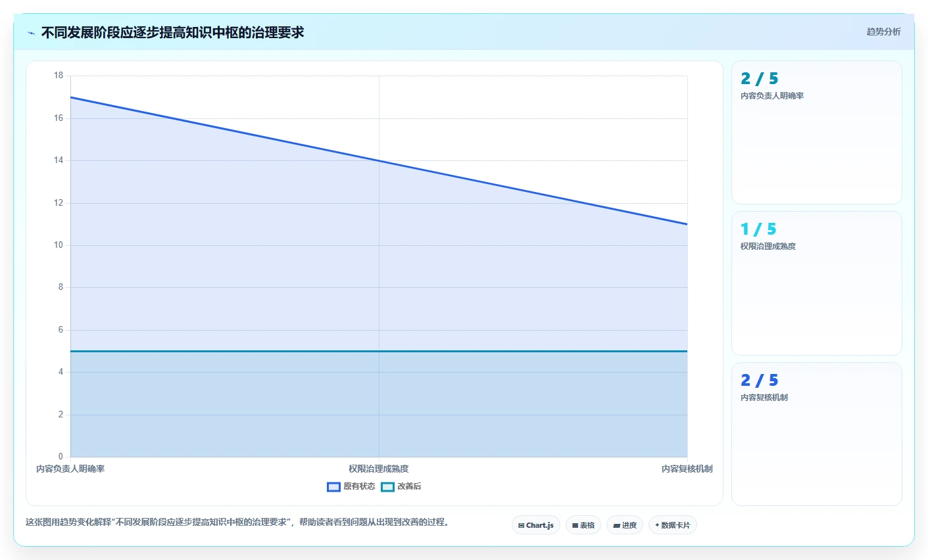Click the y-axis tick 6
The width and height of the screenshot is (928, 560).
[x=61, y=330]
